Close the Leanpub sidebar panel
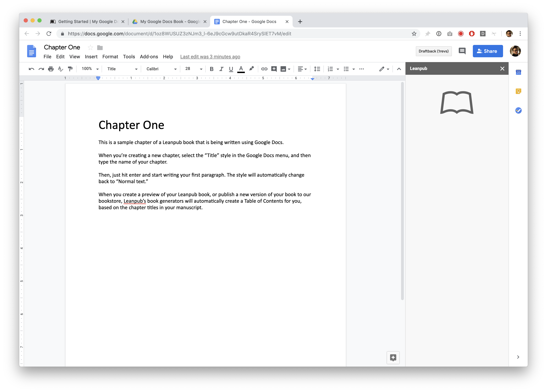This screenshot has width=547, height=392. [502, 69]
